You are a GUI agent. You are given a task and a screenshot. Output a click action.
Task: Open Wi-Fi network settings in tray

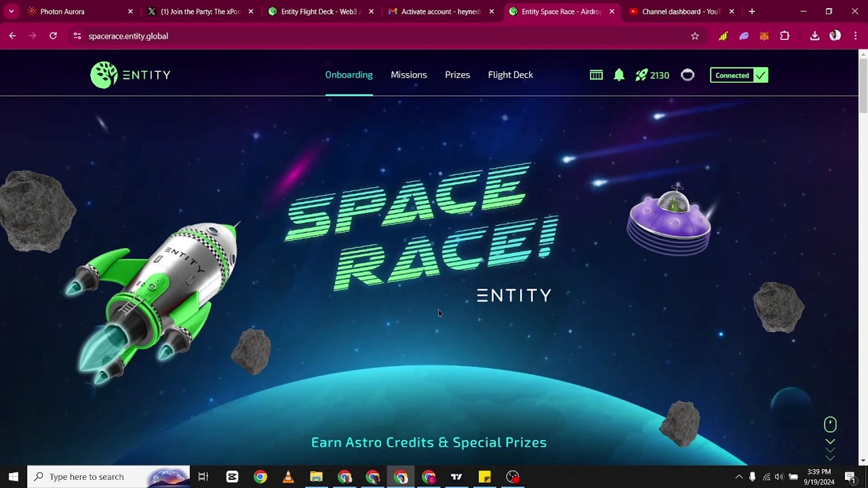(x=766, y=477)
